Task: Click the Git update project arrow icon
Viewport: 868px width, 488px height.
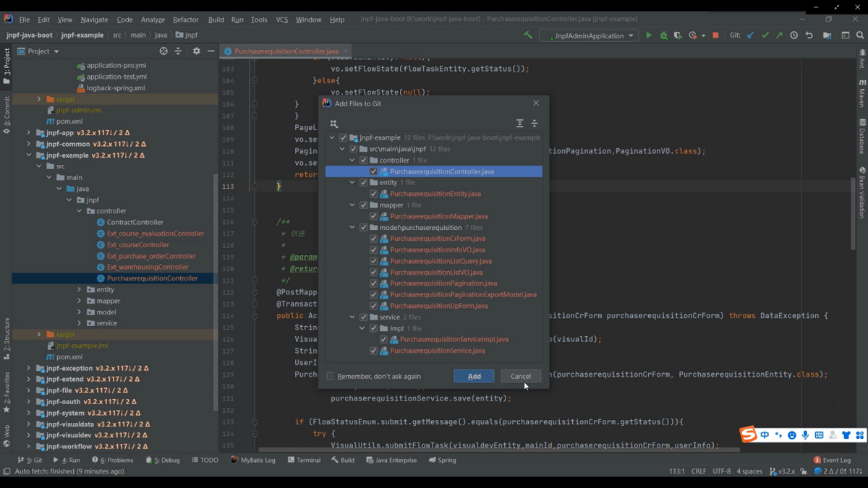Action: pos(750,35)
